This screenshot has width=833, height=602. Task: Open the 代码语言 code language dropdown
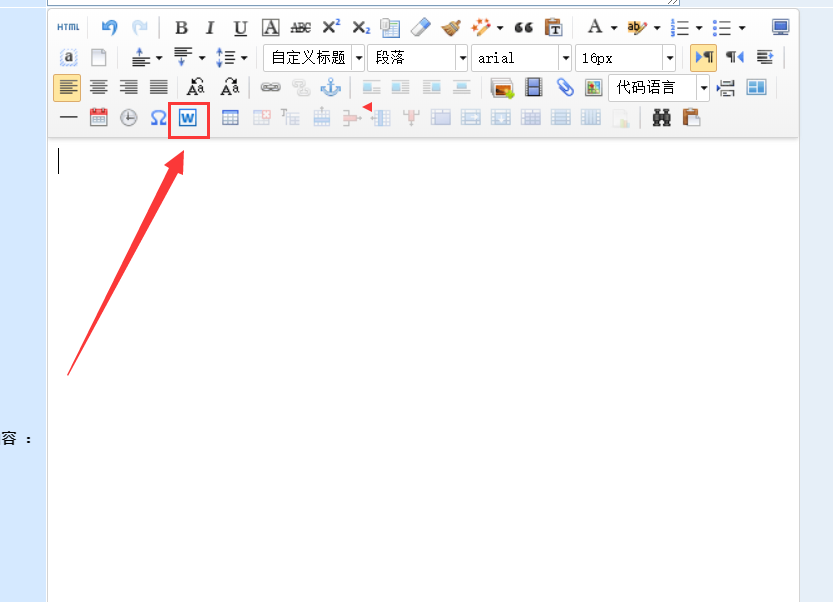pyautogui.click(x=703, y=88)
